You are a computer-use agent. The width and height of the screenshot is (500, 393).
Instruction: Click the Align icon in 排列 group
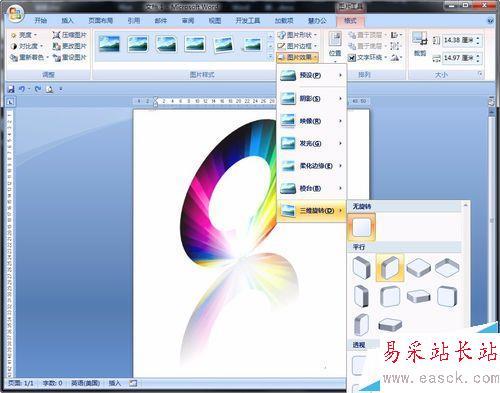tap(396, 35)
